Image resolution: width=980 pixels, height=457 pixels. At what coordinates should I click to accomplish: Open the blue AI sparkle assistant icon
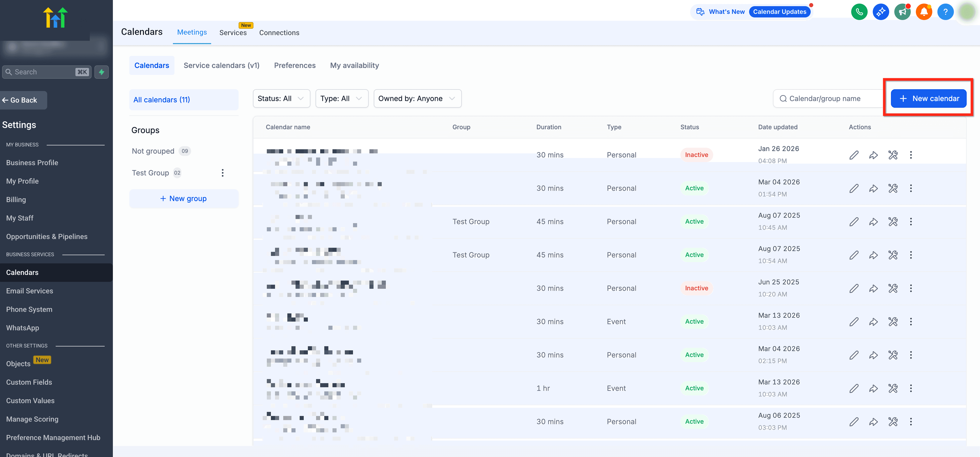(x=881, y=11)
